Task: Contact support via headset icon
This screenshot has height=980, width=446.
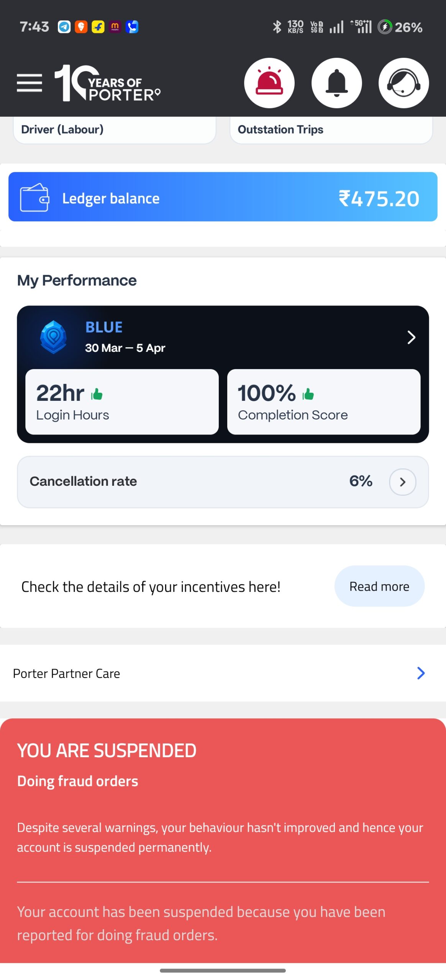Action: [403, 83]
